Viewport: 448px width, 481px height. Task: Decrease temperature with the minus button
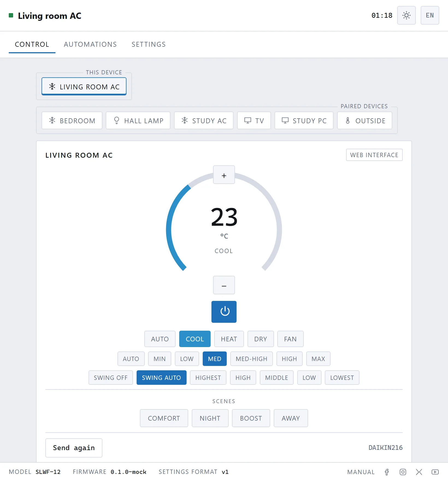(224, 285)
